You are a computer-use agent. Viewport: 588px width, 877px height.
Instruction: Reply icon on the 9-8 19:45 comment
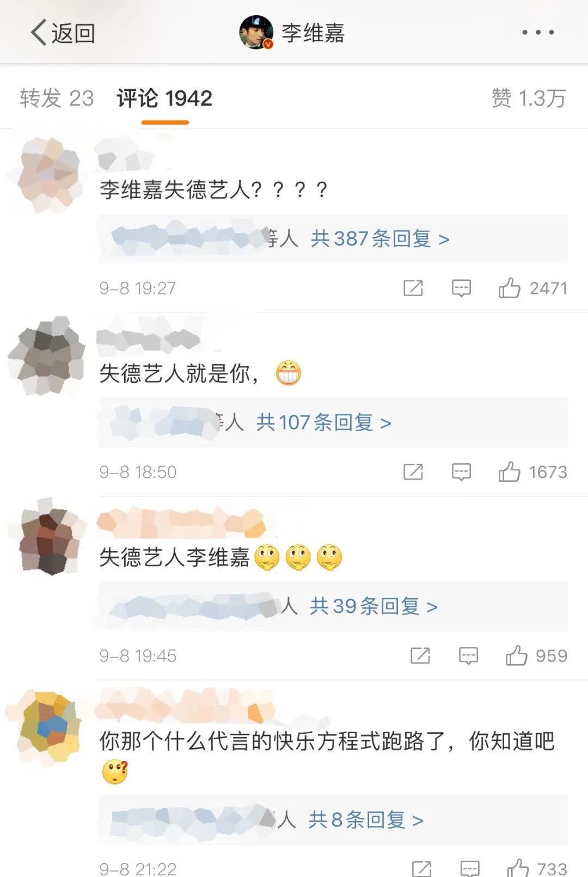468,655
